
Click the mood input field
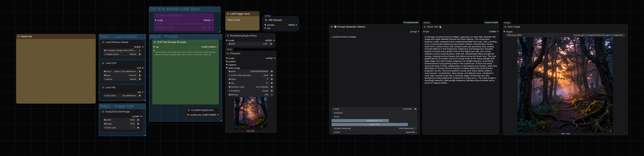pos(374,117)
